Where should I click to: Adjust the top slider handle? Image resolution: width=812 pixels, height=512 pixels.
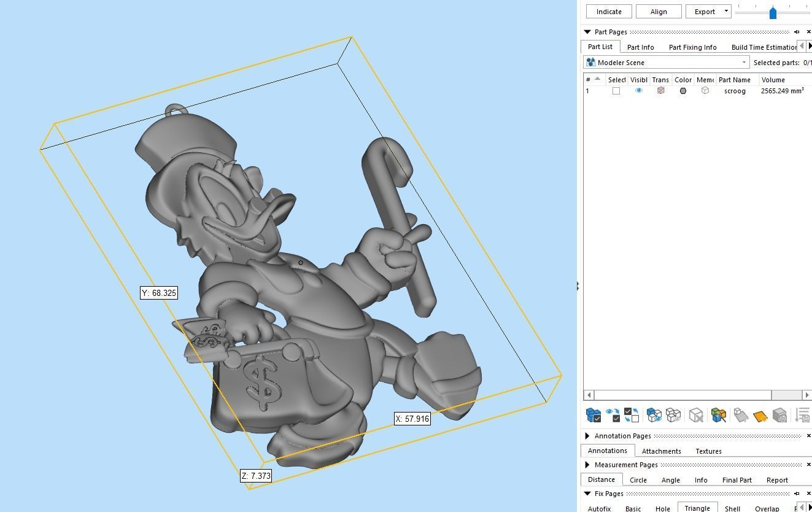pos(773,12)
